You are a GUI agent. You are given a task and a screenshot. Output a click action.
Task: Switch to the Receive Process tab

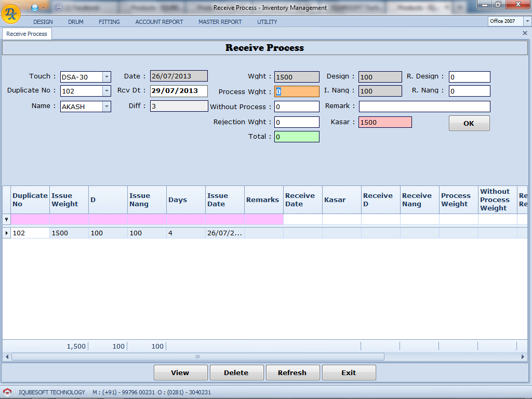pyautogui.click(x=26, y=34)
